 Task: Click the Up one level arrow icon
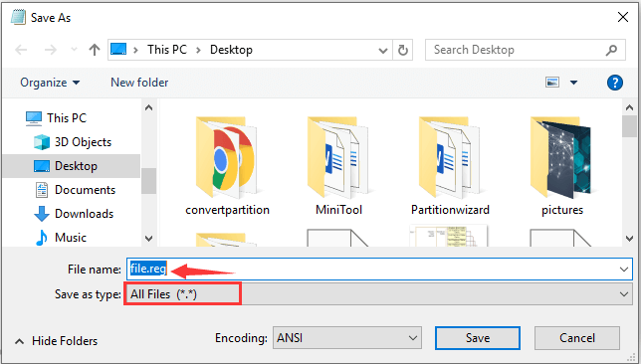coord(95,50)
